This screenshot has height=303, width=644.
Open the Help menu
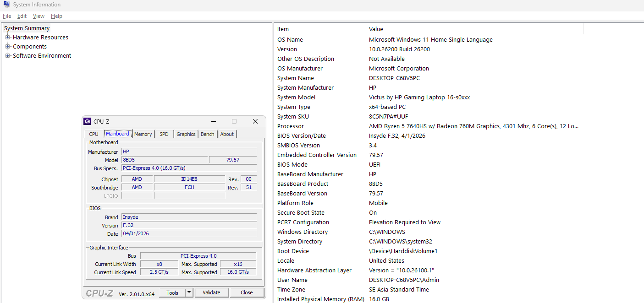point(56,16)
